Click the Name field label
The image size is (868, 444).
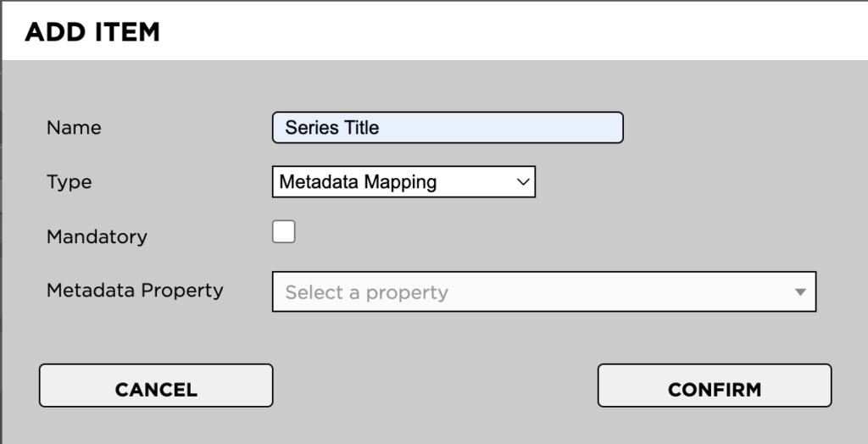(x=74, y=128)
